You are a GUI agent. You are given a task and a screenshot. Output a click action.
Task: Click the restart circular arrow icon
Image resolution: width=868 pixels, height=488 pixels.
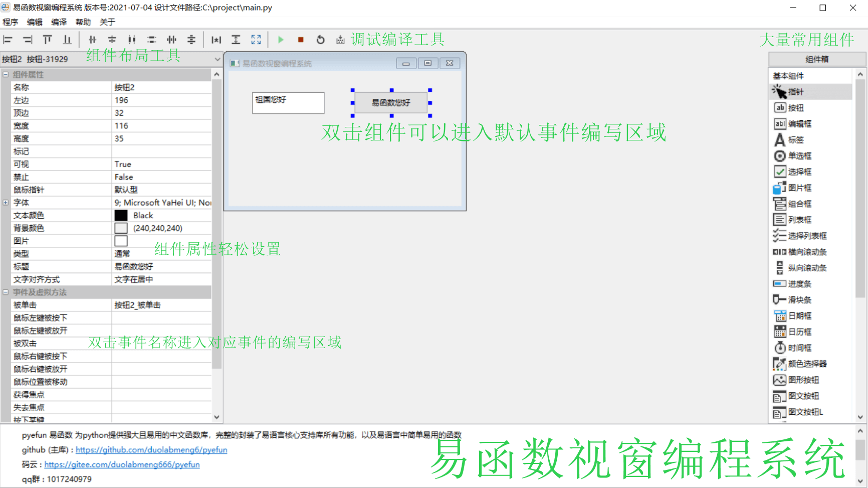point(321,40)
